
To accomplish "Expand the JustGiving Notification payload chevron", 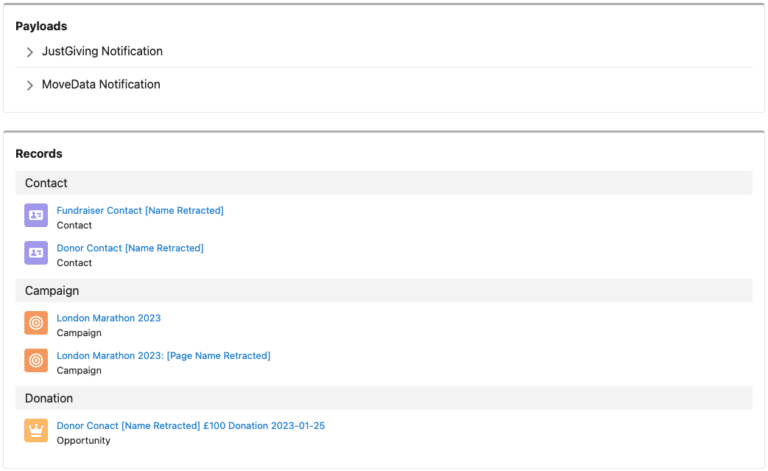I will click(30, 52).
